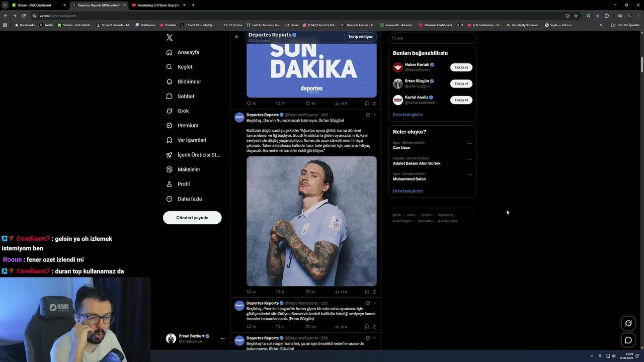Open Youtube bookmark
The image size is (644, 362).
tap(168, 25)
